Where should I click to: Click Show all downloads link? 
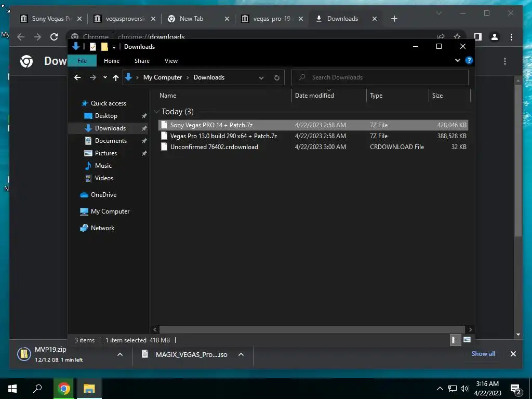click(483, 353)
